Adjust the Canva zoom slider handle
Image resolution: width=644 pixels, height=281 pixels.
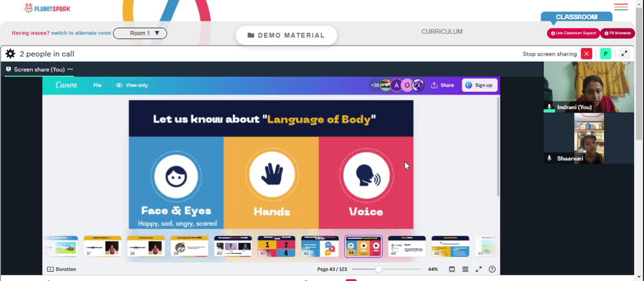378,269
